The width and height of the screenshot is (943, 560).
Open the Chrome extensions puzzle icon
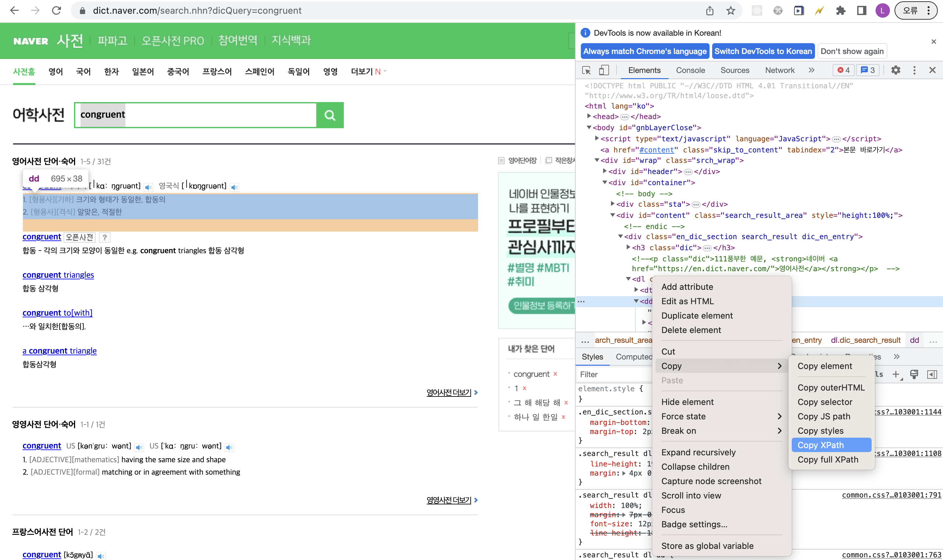pyautogui.click(x=841, y=10)
